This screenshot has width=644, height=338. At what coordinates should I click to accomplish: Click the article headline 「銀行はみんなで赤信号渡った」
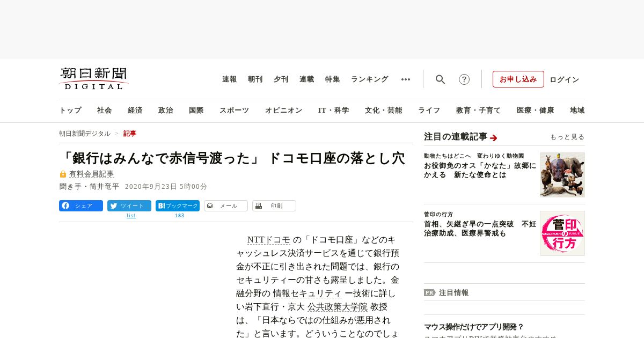point(232,158)
